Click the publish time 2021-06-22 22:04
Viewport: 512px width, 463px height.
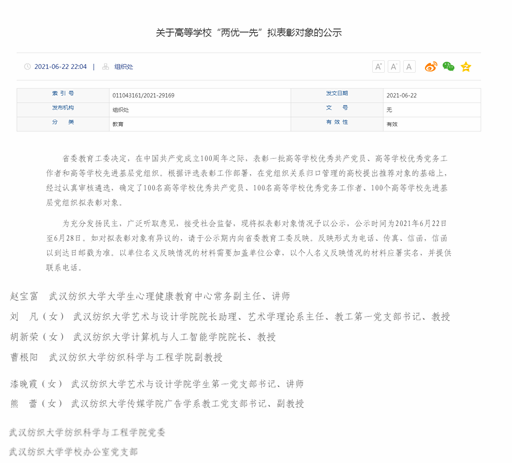tap(60, 67)
